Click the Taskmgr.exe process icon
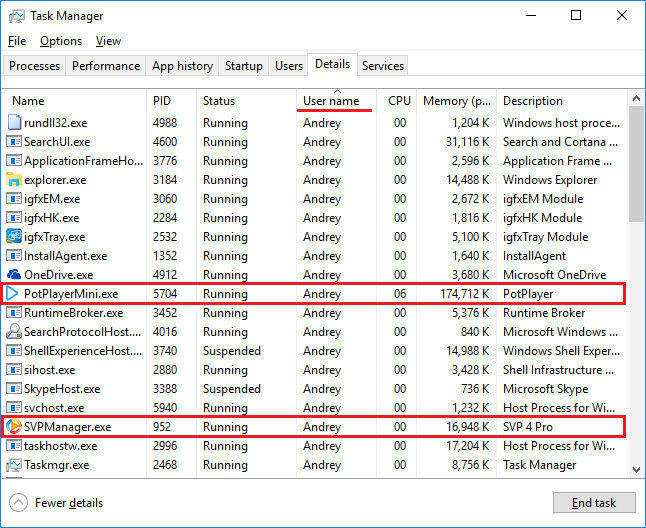The image size is (646, 528). (x=14, y=465)
